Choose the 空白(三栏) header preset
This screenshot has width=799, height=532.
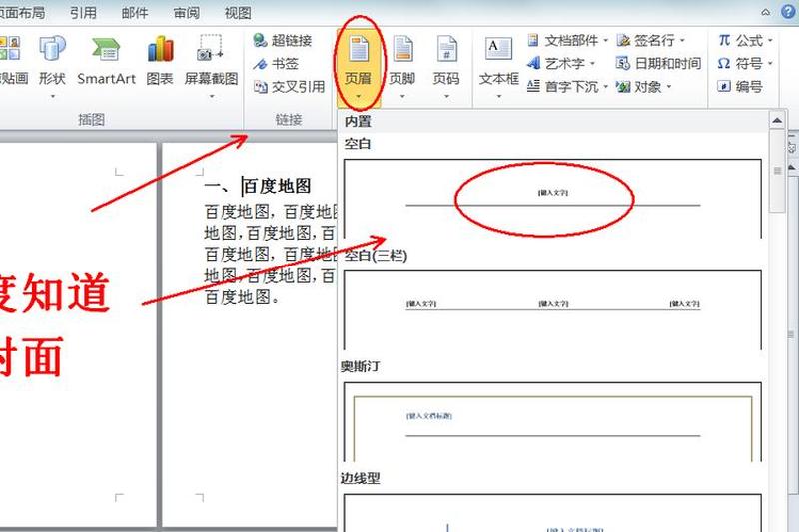pos(552,310)
